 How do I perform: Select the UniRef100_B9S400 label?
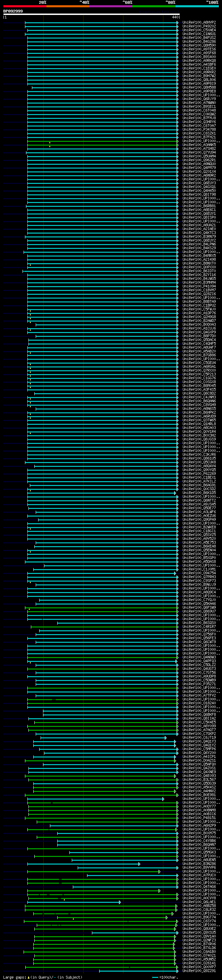click(199, 57)
